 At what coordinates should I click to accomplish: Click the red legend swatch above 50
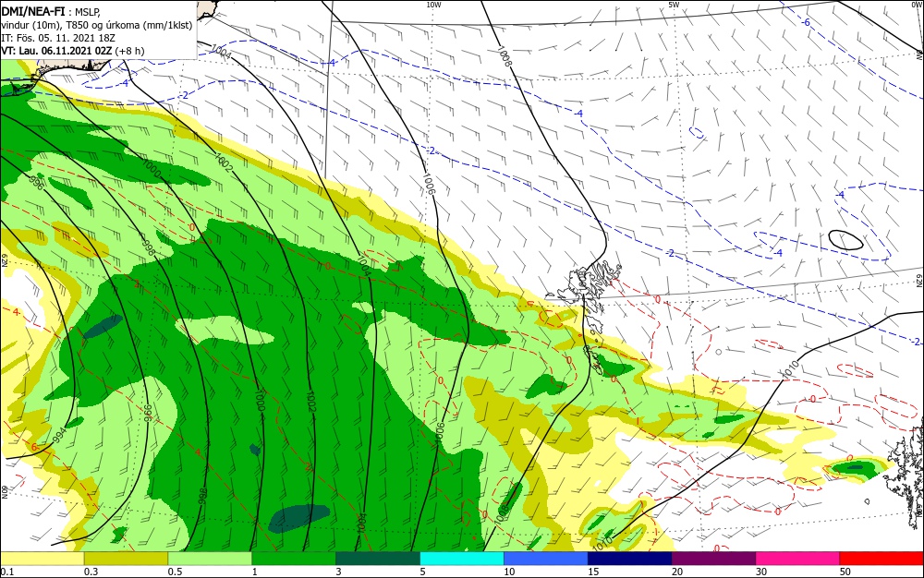coord(881,559)
